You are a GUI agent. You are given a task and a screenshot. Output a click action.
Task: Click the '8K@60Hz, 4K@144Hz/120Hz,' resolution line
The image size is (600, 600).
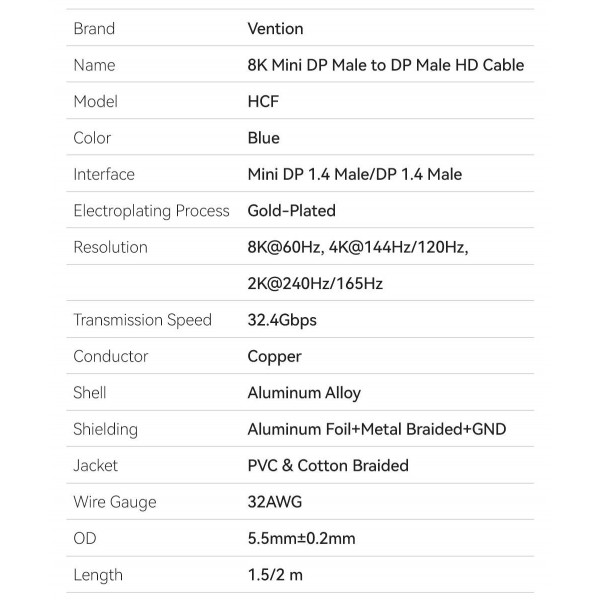pos(358,247)
